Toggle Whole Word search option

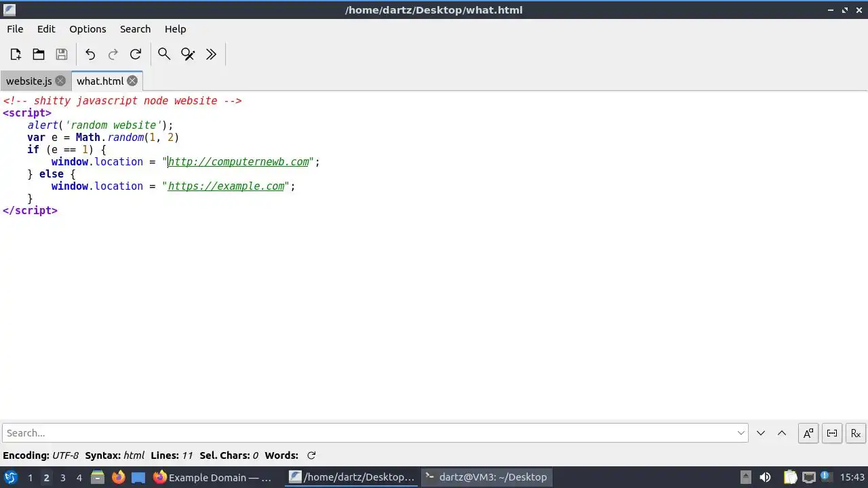coord(832,433)
